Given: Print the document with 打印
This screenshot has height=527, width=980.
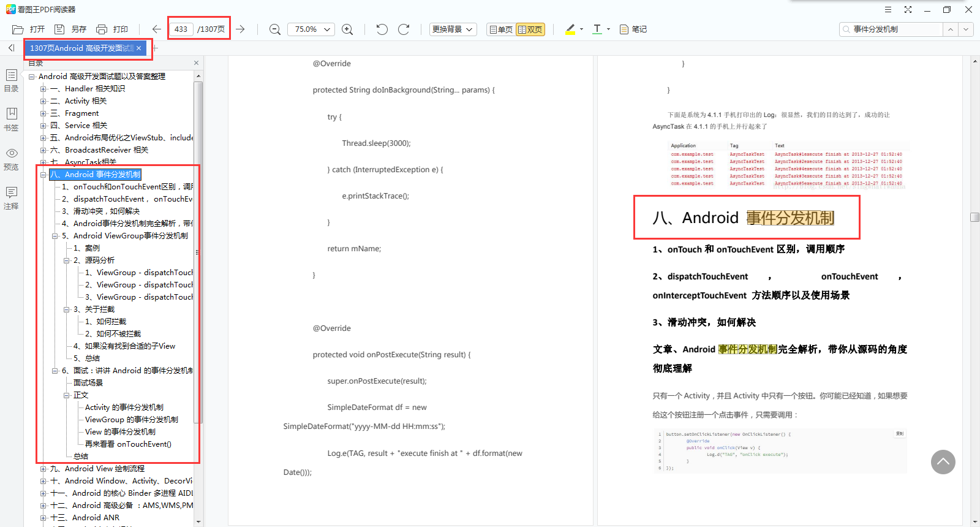Looking at the screenshot, I should pyautogui.click(x=112, y=29).
